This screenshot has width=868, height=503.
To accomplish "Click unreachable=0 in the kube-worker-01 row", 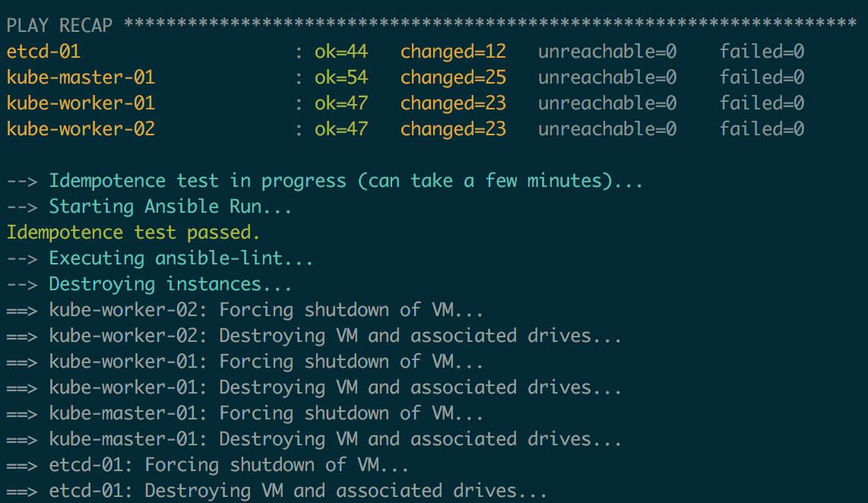I will pyautogui.click(x=607, y=103).
